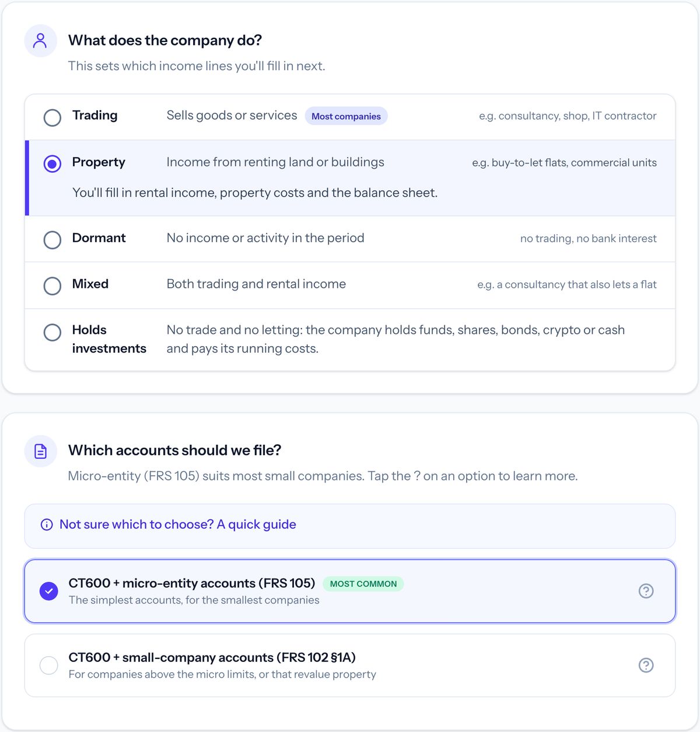Click the checkmark icon on FRS 105 option

tap(49, 591)
